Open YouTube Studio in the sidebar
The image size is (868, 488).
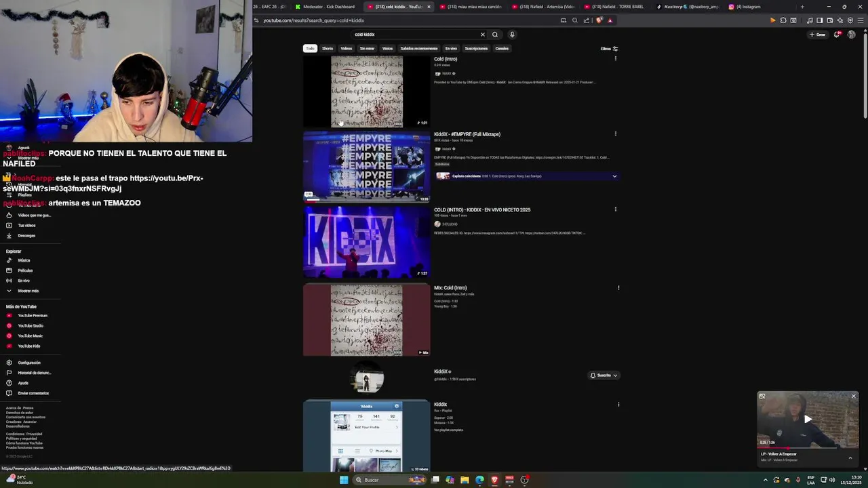click(31, 326)
